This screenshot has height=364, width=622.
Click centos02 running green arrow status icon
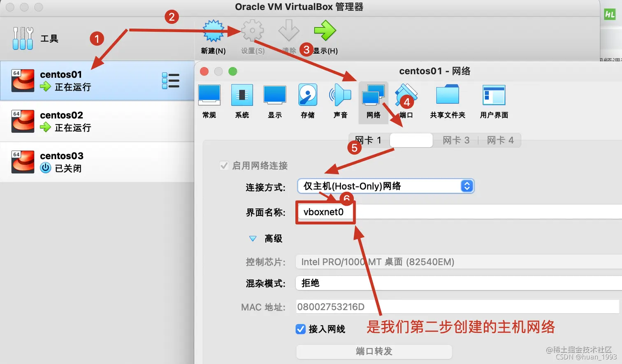pyautogui.click(x=45, y=128)
